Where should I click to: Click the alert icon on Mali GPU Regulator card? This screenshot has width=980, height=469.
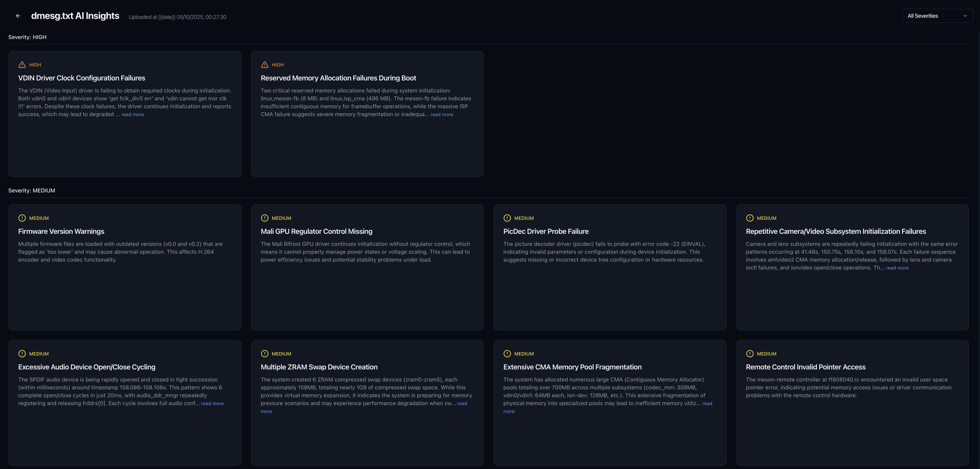click(265, 218)
